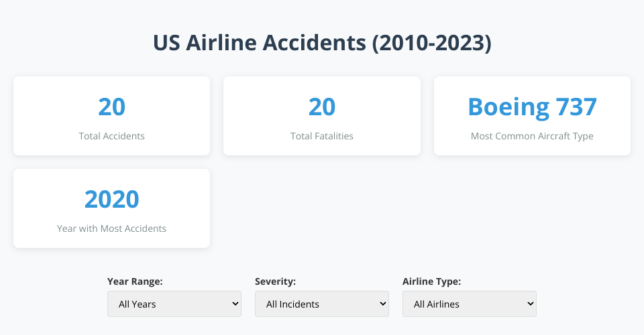Click the chevron arrow on All Airlines
The width and height of the screenshot is (644, 335).
530,304
